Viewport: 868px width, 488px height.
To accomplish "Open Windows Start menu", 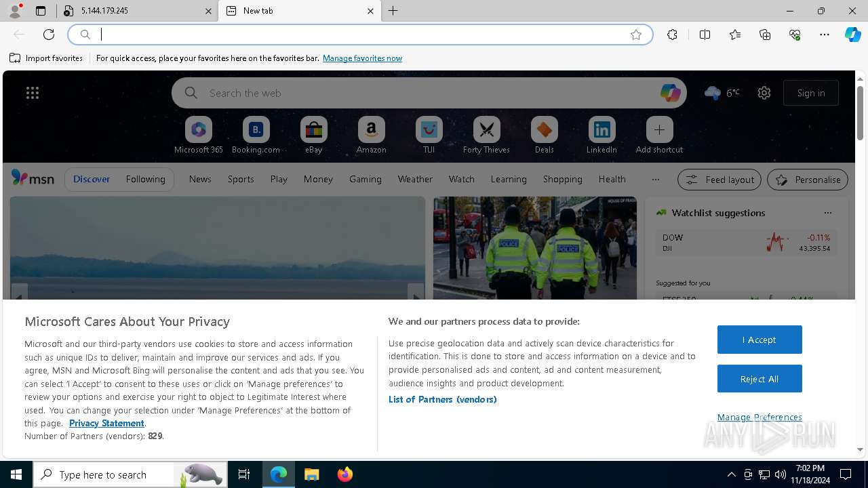I will pos(16,474).
